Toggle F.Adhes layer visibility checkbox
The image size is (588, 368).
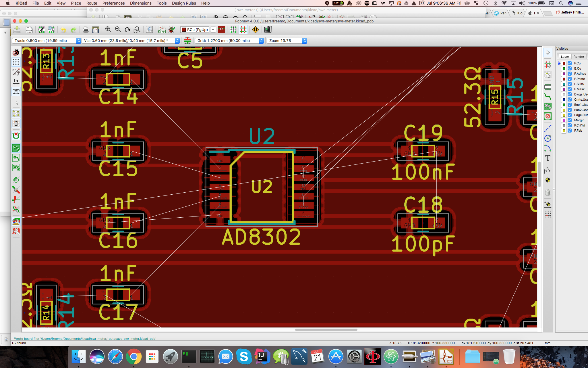click(570, 74)
